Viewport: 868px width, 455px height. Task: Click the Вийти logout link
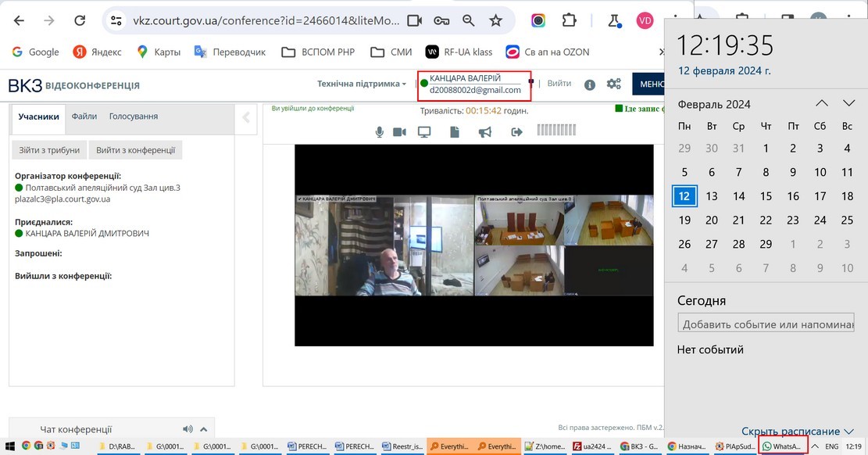tap(559, 83)
